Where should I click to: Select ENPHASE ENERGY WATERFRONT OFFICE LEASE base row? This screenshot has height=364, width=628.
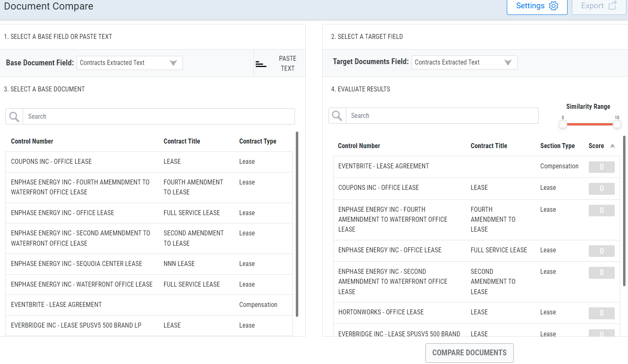point(149,285)
